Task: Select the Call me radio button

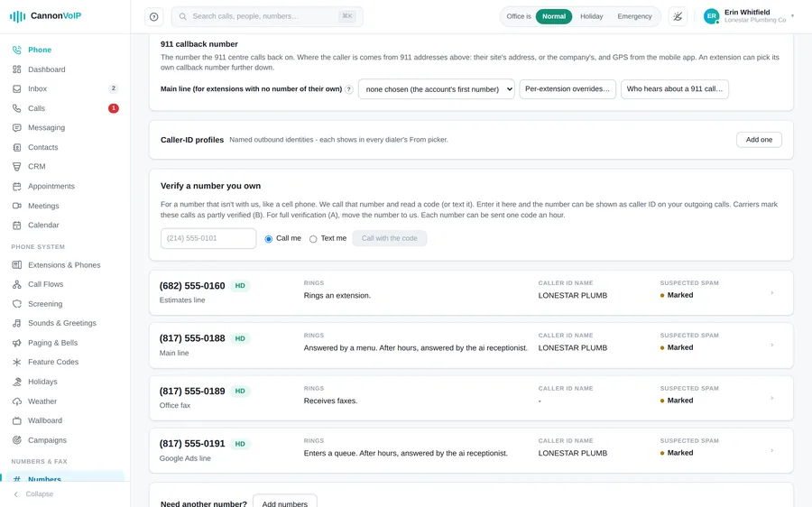Action: pos(268,239)
